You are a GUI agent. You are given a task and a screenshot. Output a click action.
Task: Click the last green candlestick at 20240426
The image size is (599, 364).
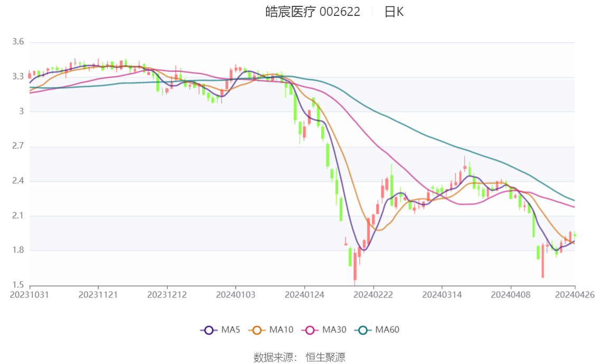click(575, 235)
